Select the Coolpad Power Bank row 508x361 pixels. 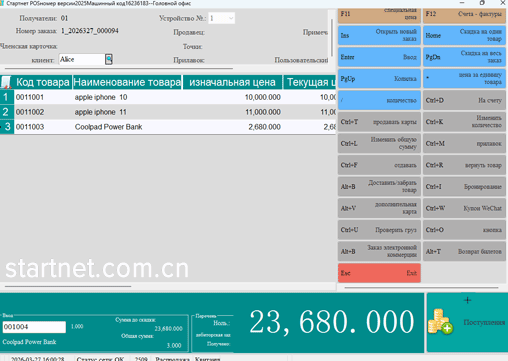click(168, 127)
